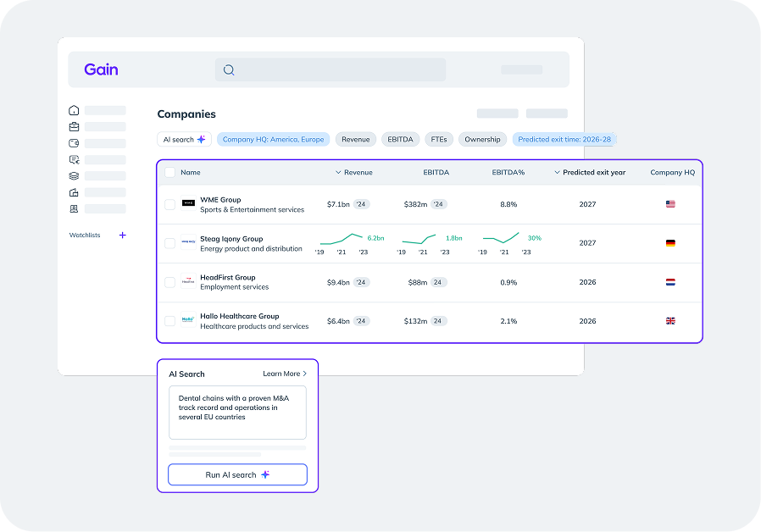Follow the Learn More link
The width and height of the screenshot is (761, 532).
tap(285, 374)
